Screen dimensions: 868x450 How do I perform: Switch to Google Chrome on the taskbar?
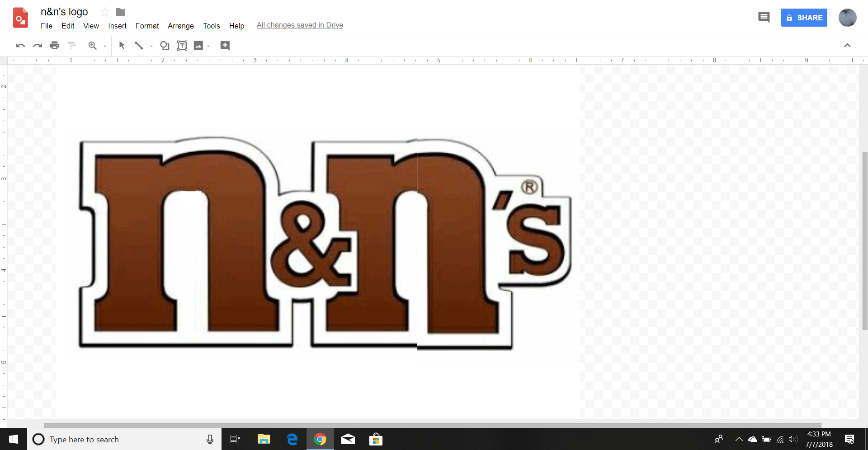tap(320, 439)
